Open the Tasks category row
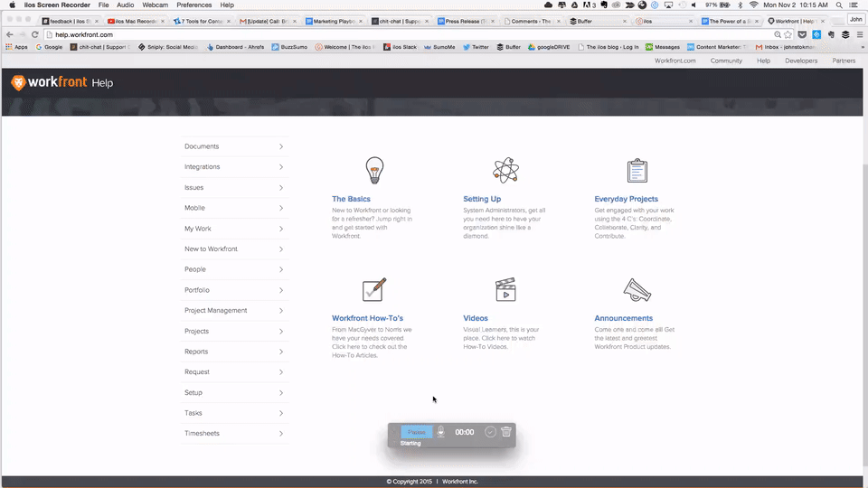This screenshot has width=868, height=488. click(233, 413)
